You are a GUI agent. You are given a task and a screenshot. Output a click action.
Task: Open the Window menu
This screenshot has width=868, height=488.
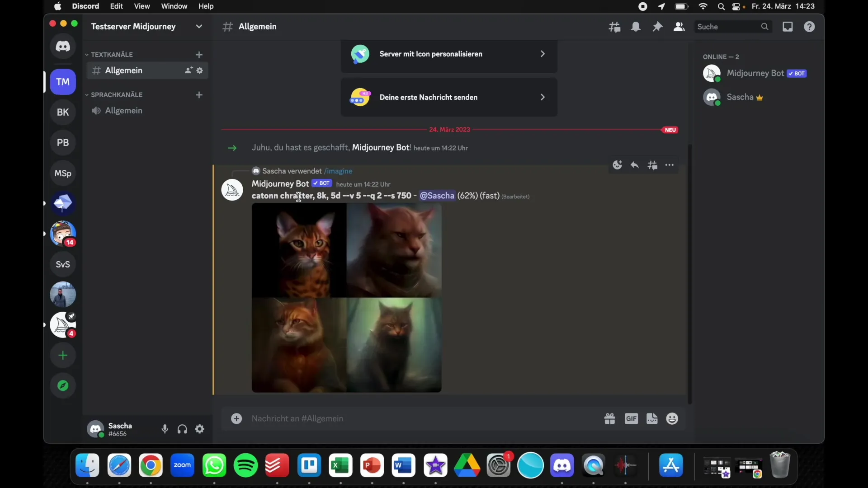(x=174, y=6)
